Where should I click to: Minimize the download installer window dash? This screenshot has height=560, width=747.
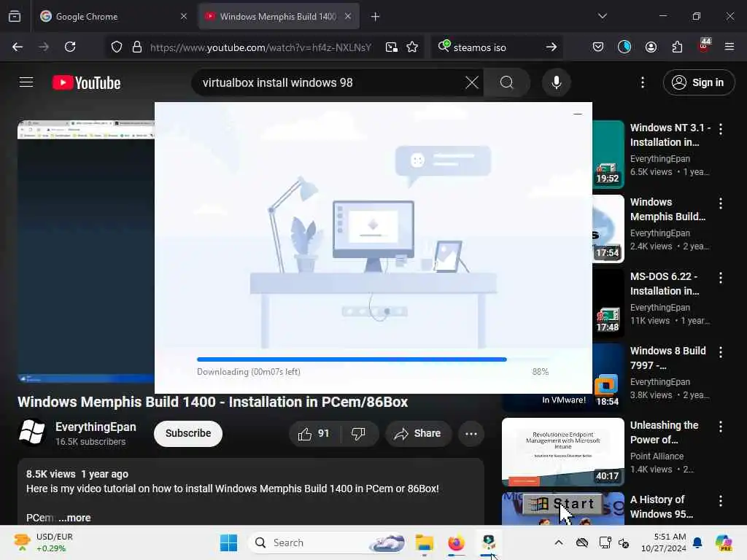578,114
